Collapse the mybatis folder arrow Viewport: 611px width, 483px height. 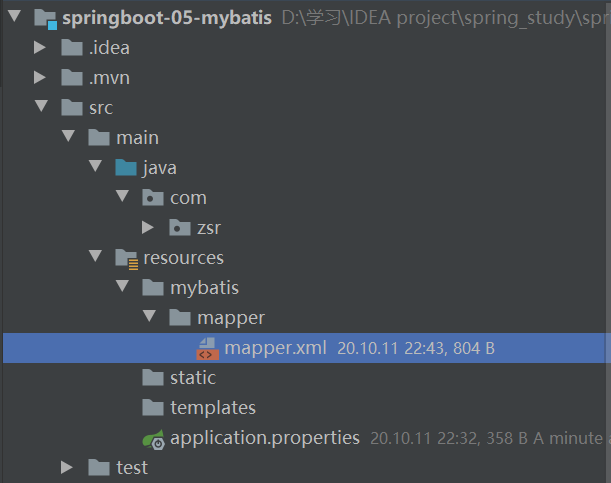pyautogui.click(x=122, y=288)
